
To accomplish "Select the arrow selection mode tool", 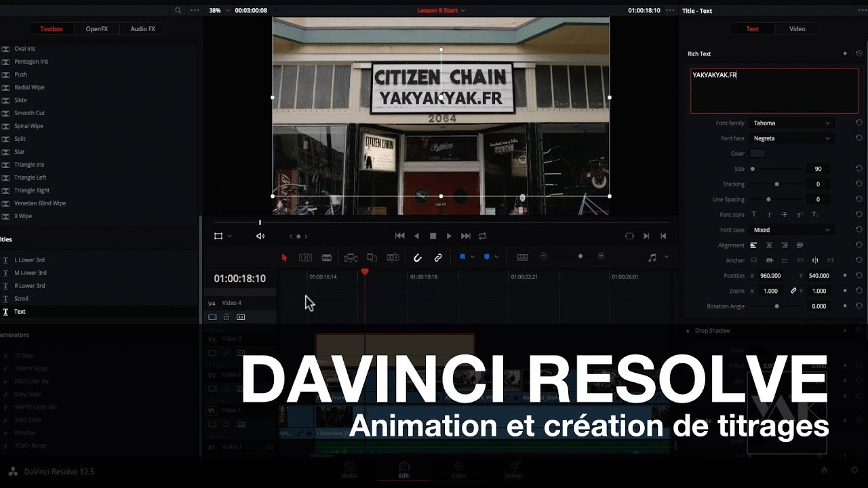I will [x=284, y=258].
